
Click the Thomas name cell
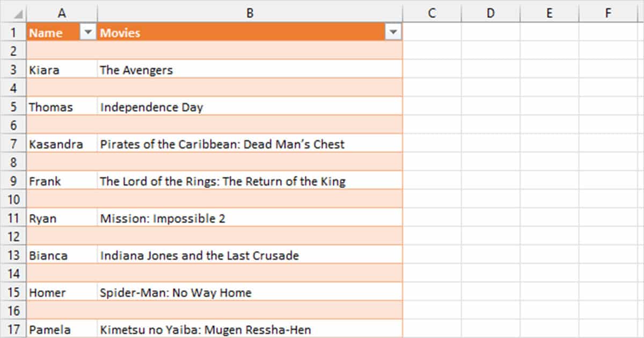[x=61, y=106]
